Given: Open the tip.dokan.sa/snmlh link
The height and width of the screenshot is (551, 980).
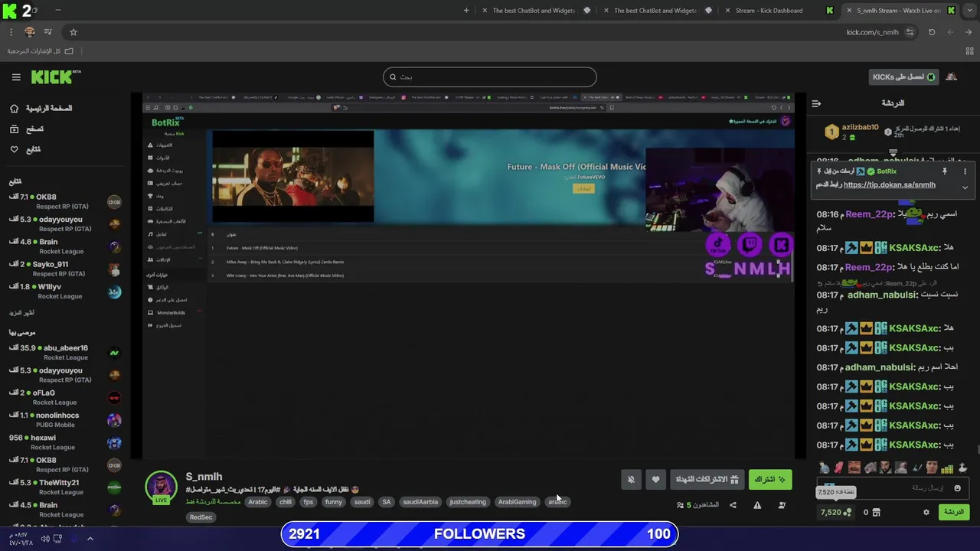Looking at the screenshot, I should (x=889, y=185).
